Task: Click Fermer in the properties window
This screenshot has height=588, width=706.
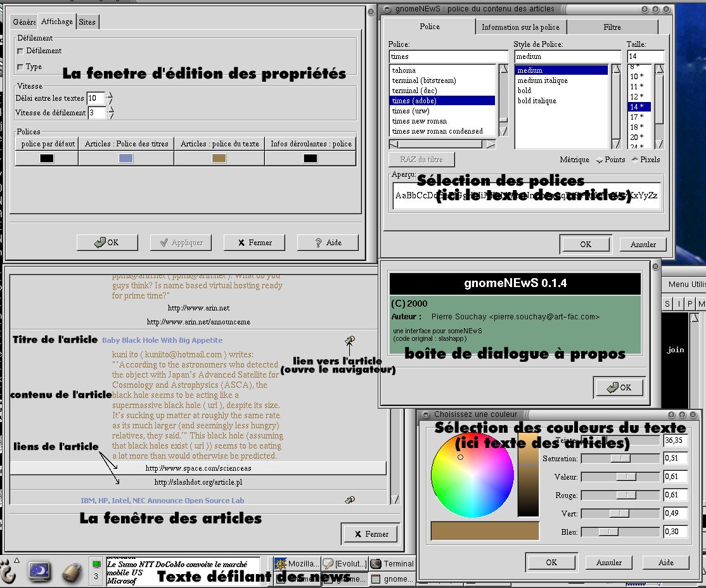Action: [254, 242]
